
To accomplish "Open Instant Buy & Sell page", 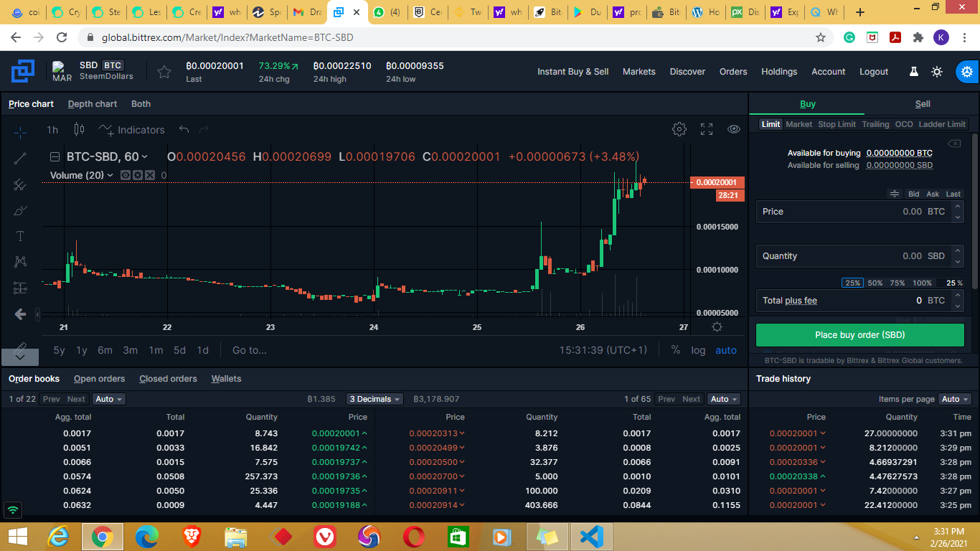I will (x=573, y=72).
